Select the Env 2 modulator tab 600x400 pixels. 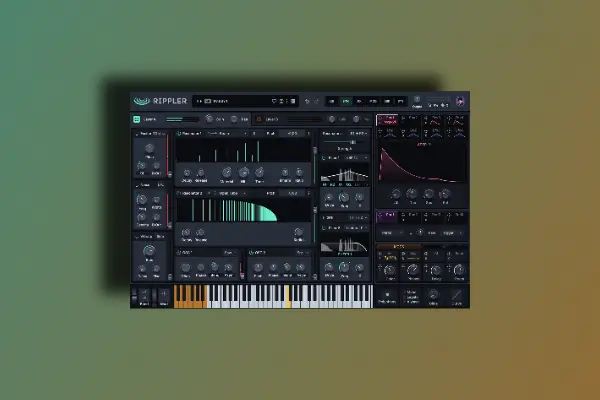point(411,120)
